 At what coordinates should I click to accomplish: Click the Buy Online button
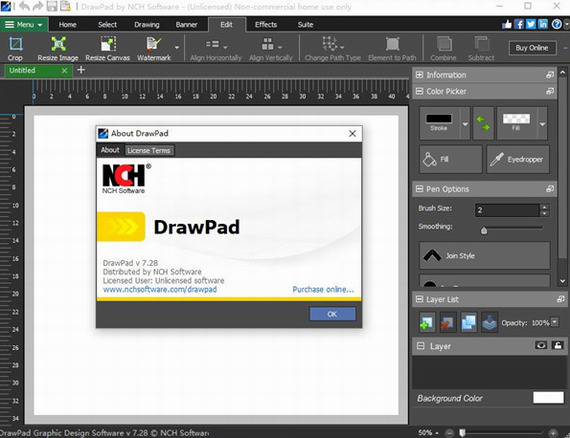(x=532, y=48)
